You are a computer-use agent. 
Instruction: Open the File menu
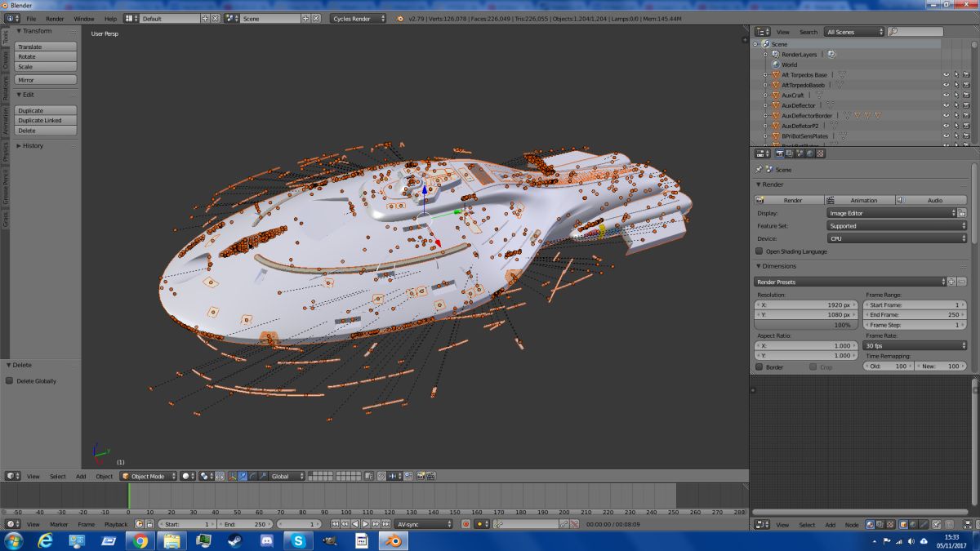[x=31, y=18]
